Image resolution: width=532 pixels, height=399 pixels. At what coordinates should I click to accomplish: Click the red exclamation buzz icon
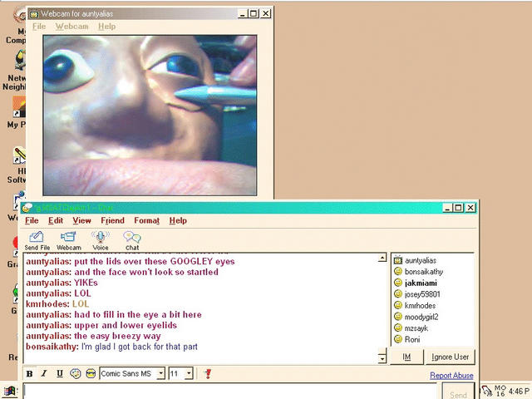tap(208, 373)
